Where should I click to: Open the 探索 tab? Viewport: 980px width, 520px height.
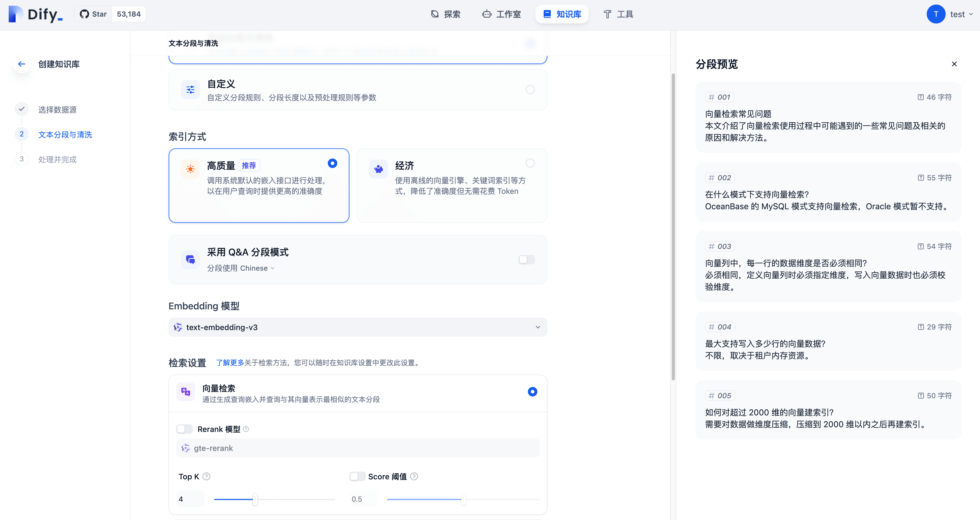point(445,14)
